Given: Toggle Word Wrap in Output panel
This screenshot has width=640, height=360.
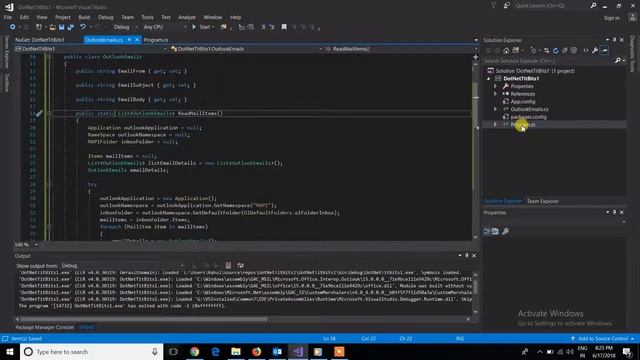Looking at the screenshot, I should pos(240,265).
